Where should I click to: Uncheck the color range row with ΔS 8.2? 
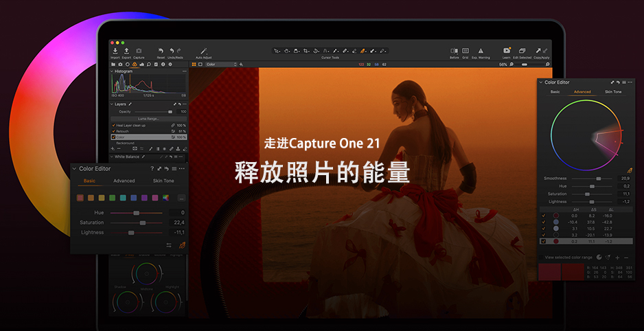tap(544, 216)
